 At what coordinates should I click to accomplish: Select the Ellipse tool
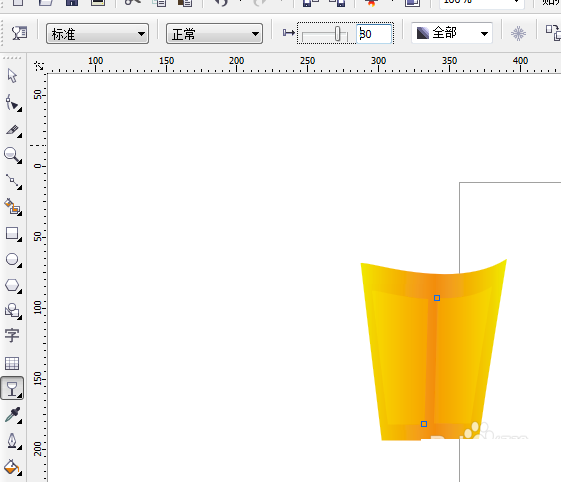pos(13,260)
